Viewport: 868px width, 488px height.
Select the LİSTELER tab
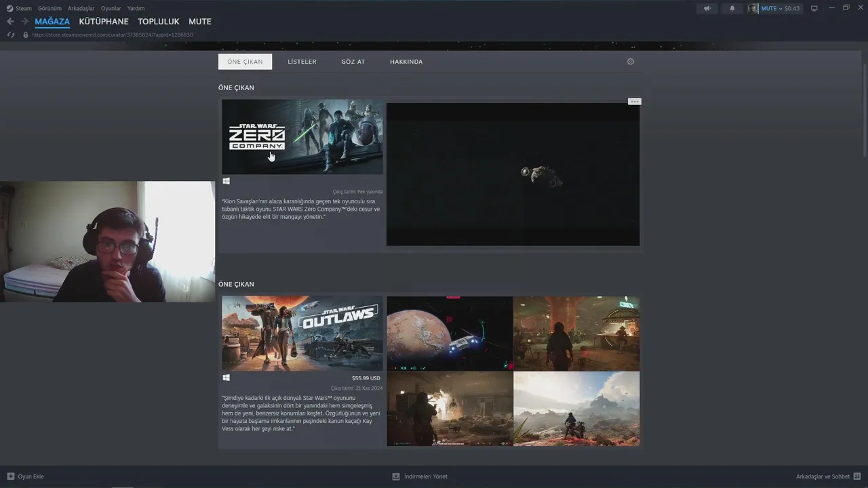(302, 62)
